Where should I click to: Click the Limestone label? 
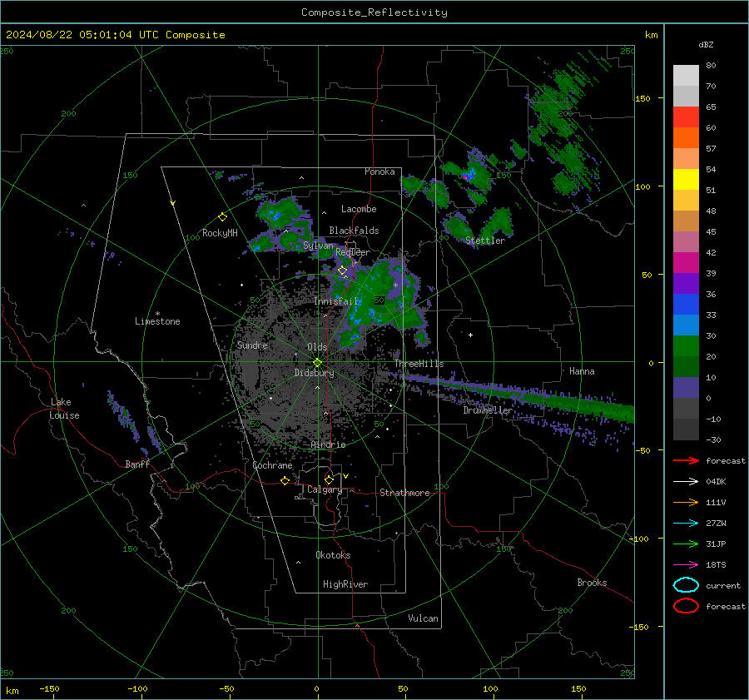(x=157, y=321)
